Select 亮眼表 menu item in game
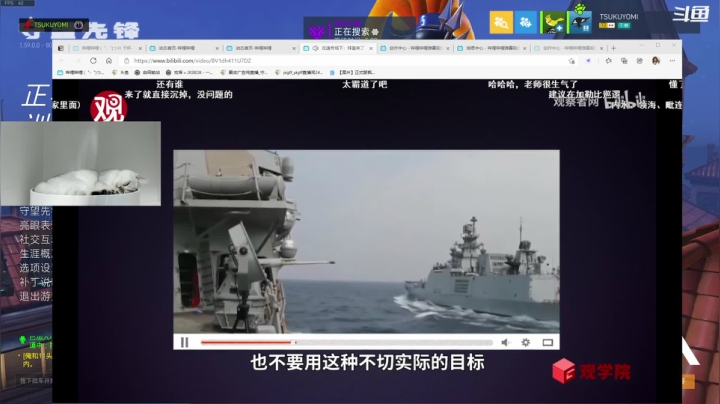Image resolution: width=720 pixels, height=404 pixels. pos(36,225)
